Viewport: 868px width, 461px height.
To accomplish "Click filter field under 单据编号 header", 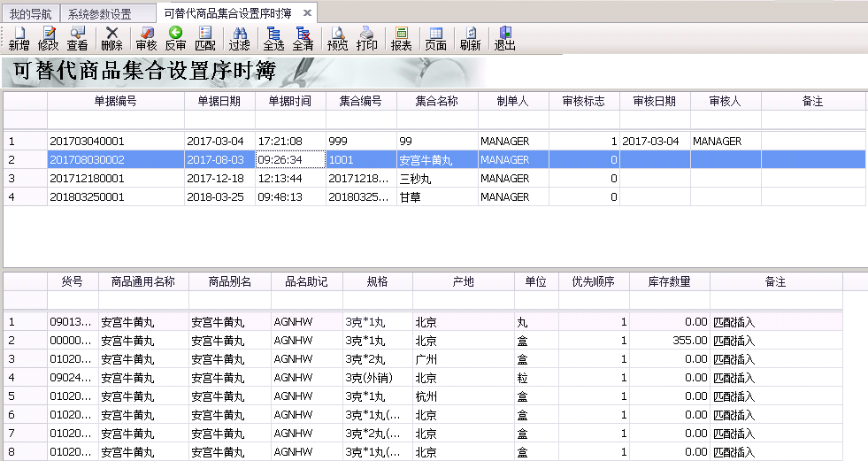I will 116,119.
